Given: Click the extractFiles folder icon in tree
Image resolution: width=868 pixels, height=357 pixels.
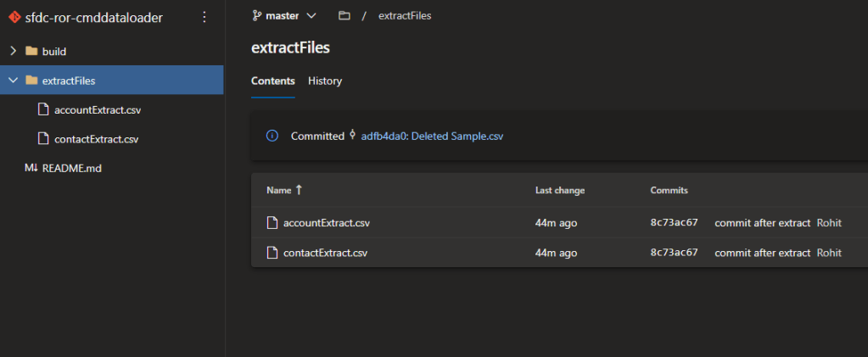Looking at the screenshot, I should pyautogui.click(x=31, y=81).
